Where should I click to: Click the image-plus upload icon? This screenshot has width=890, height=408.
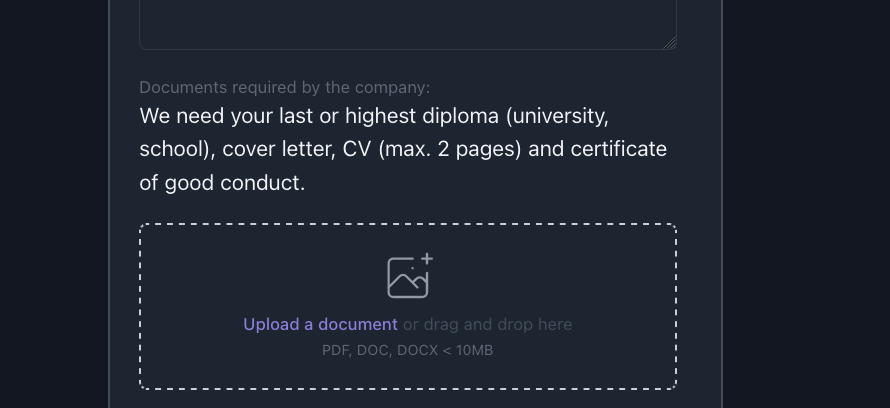(x=409, y=276)
